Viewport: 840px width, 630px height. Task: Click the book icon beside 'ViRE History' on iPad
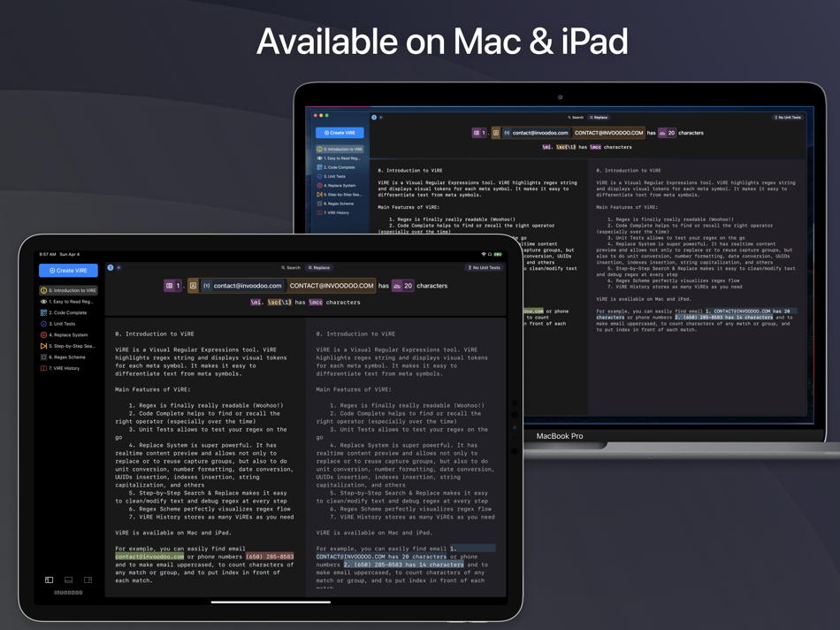click(43, 368)
